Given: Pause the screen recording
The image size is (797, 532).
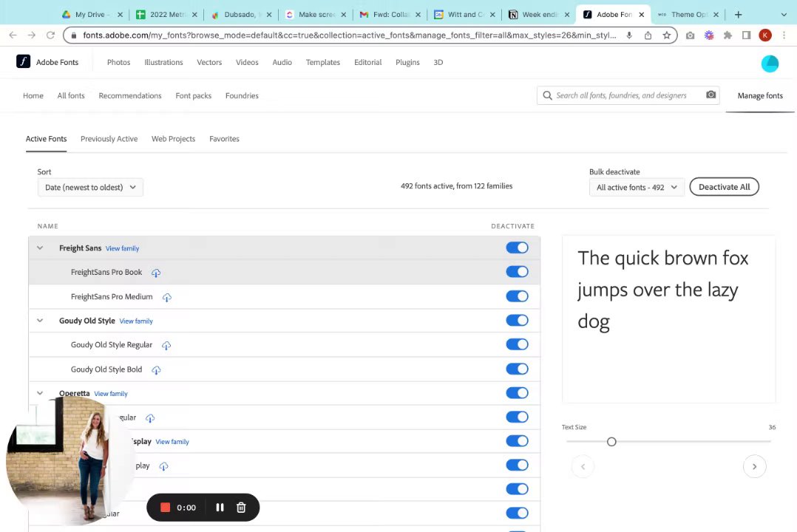Looking at the screenshot, I should 220,507.
